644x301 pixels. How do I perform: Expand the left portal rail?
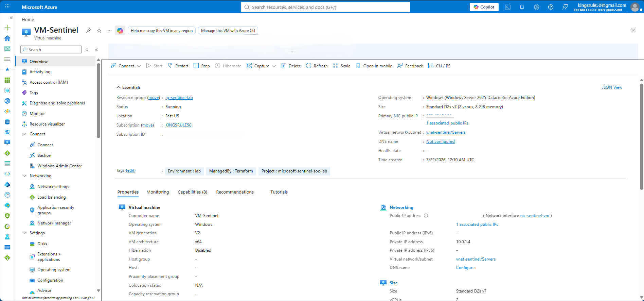tap(11, 18)
